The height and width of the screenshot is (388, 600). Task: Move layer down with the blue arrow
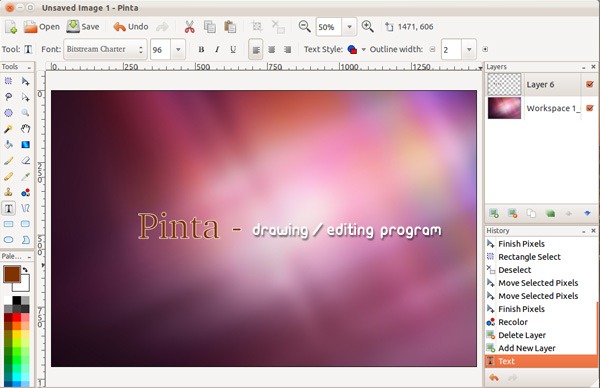pos(587,214)
